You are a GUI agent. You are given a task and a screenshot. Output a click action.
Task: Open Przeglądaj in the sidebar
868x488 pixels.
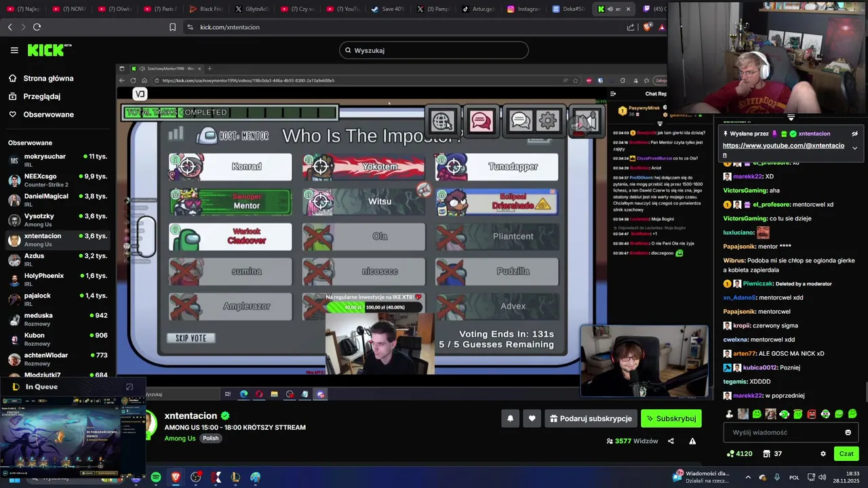(x=42, y=96)
